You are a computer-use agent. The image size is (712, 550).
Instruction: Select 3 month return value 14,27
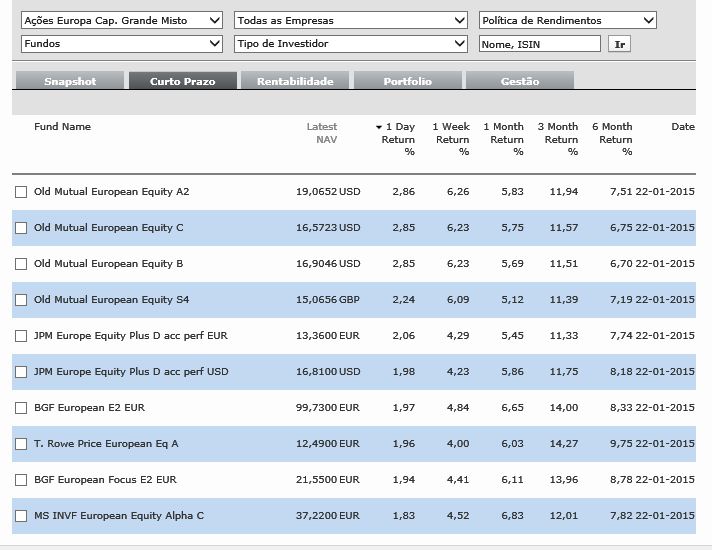click(x=564, y=443)
